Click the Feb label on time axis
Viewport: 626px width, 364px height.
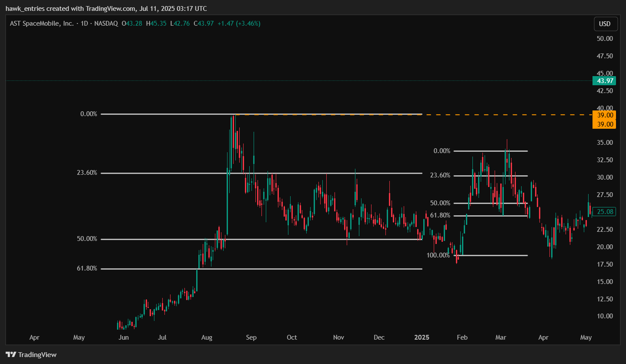[462, 337]
